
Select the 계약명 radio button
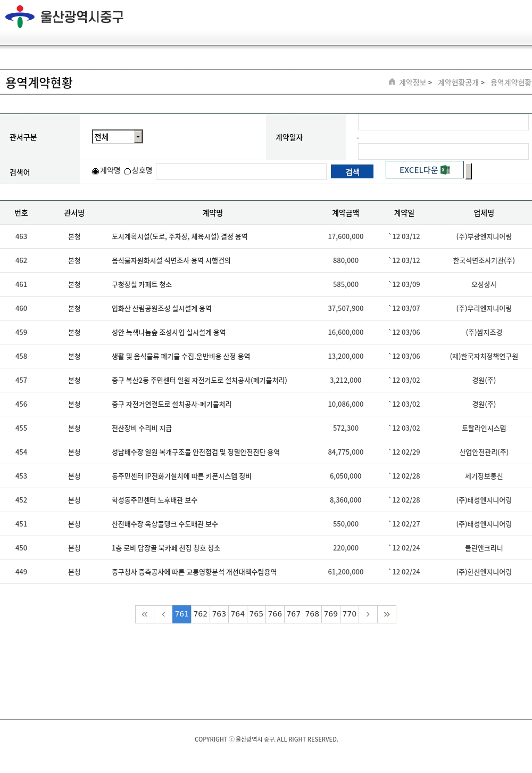point(96,171)
